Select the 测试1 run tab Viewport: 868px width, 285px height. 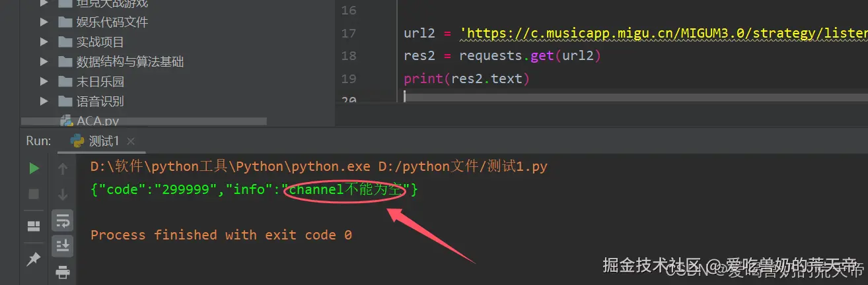click(x=102, y=141)
